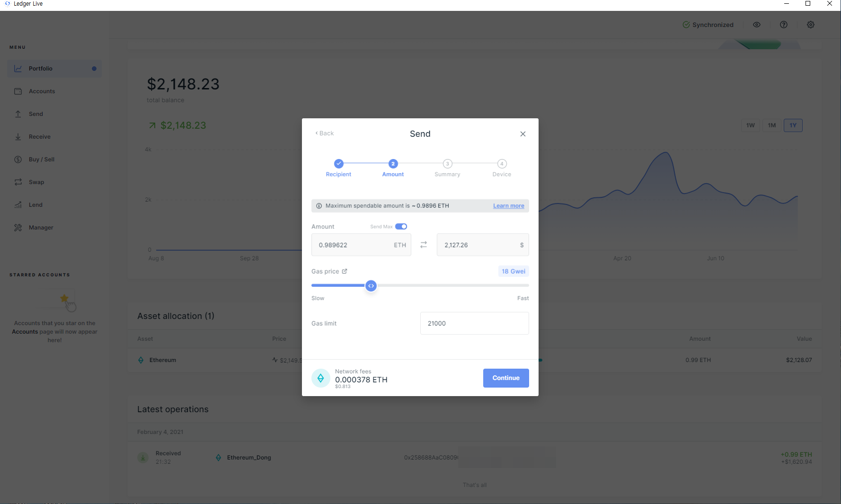The image size is (841, 504).
Task: Toggle the hide balance eye icon
Action: 757,25
